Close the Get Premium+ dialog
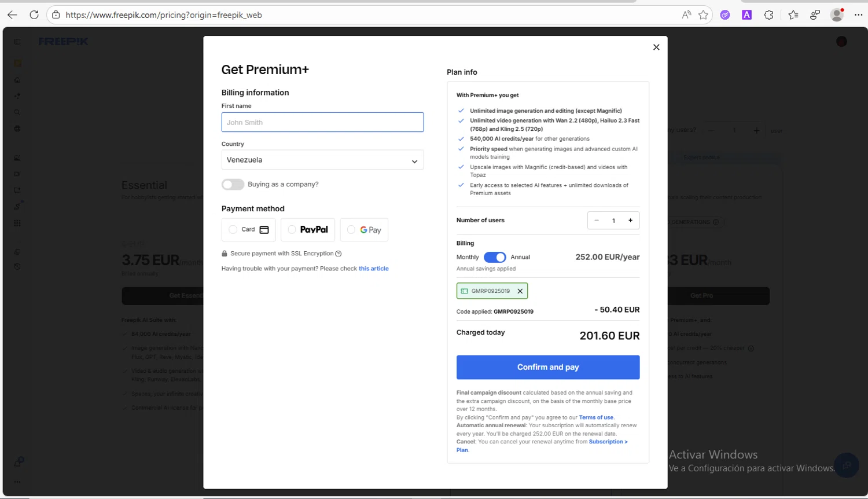Image resolution: width=868 pixels, height=499 pixels. click(656, 47)
